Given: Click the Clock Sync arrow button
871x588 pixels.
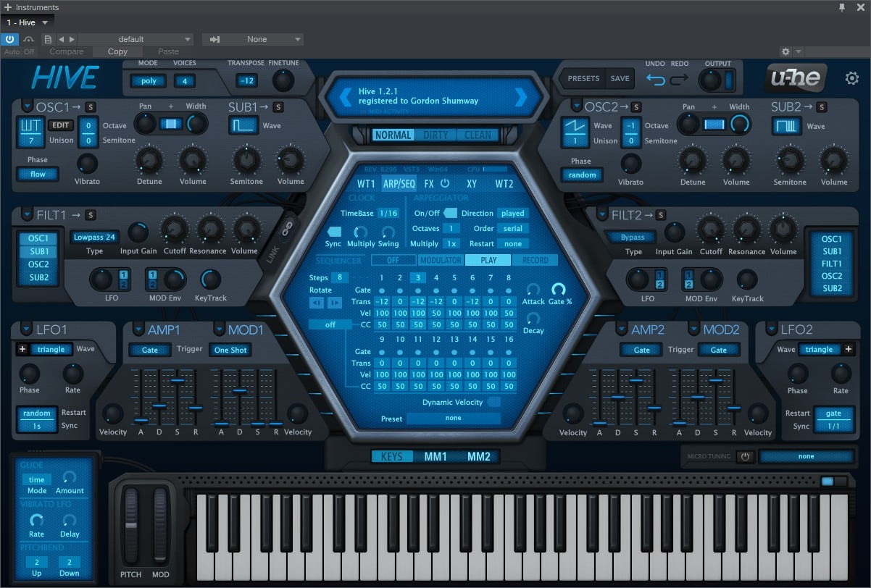Looking at the screenshot, I should pos(333,232).
